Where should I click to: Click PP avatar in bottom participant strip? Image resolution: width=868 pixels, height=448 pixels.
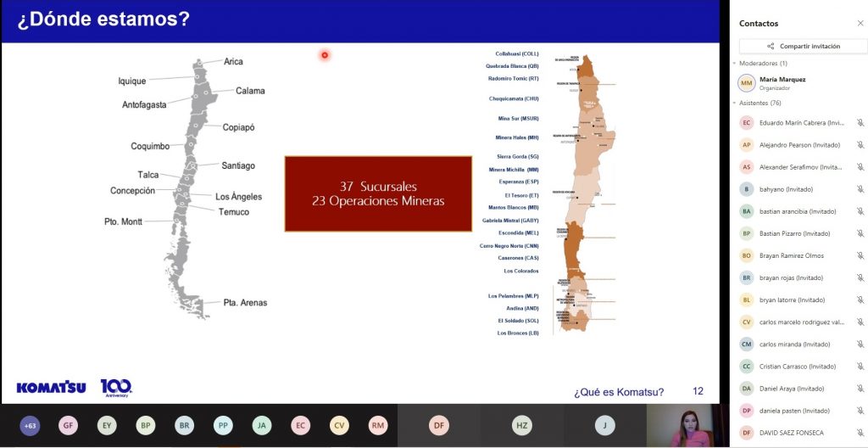click(223, 426)
